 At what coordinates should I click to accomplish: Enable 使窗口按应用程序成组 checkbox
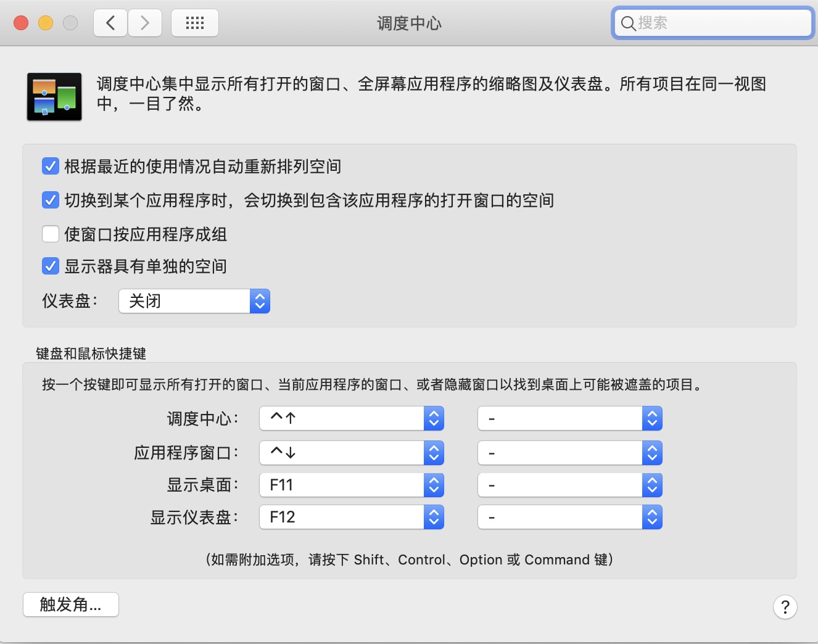click(51, 234)
